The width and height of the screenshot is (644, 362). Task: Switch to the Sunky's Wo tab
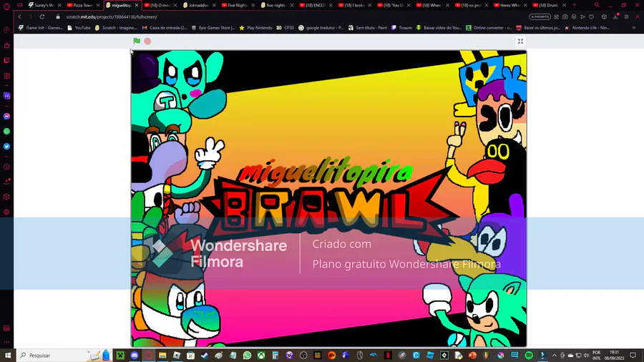(x=44, y=5)
